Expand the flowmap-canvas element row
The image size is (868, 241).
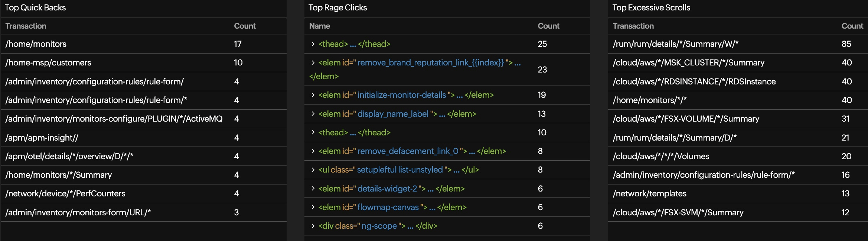pyautogui.click(x=313, y=207)
